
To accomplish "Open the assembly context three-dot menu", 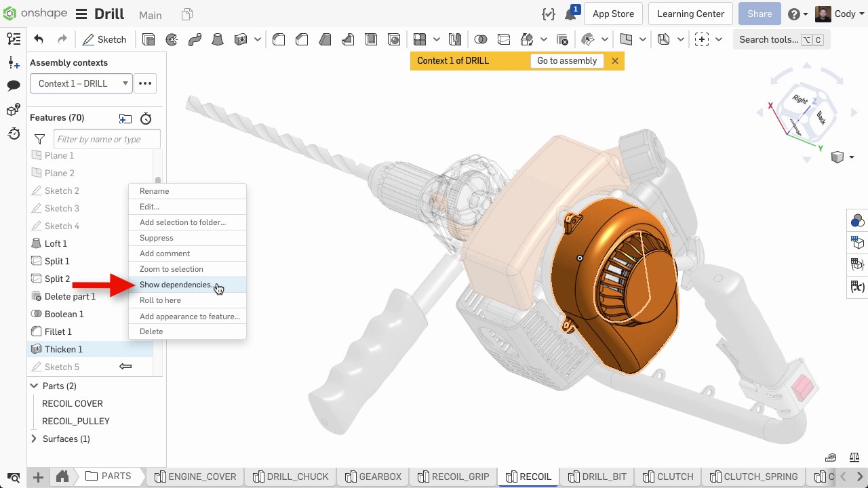I will pyautogui.click(x=145, y=83).
